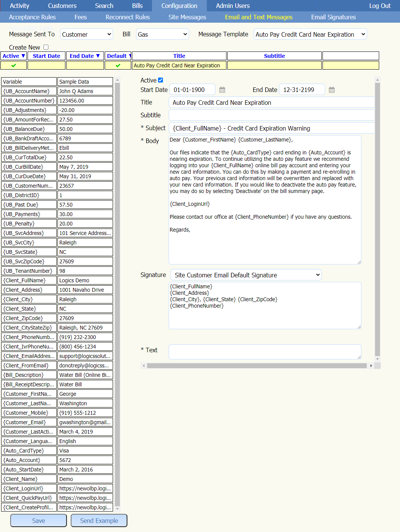
Task: Open the End Date calendar picker
Action: point(332,90)
